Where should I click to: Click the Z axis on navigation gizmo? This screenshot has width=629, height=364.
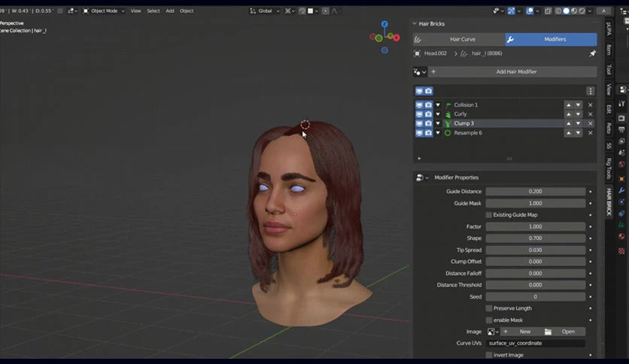click(384, 24)
